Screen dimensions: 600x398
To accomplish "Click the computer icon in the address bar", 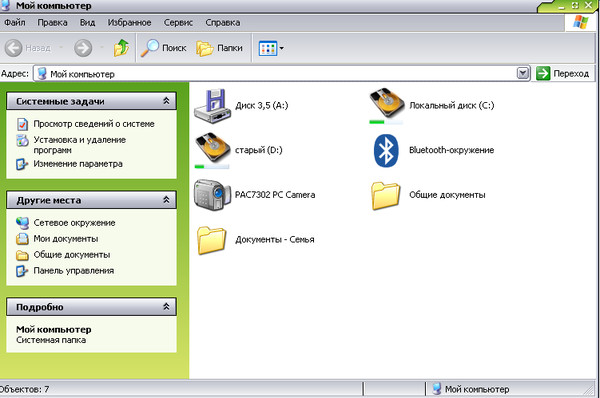I will tap(42, 73).
